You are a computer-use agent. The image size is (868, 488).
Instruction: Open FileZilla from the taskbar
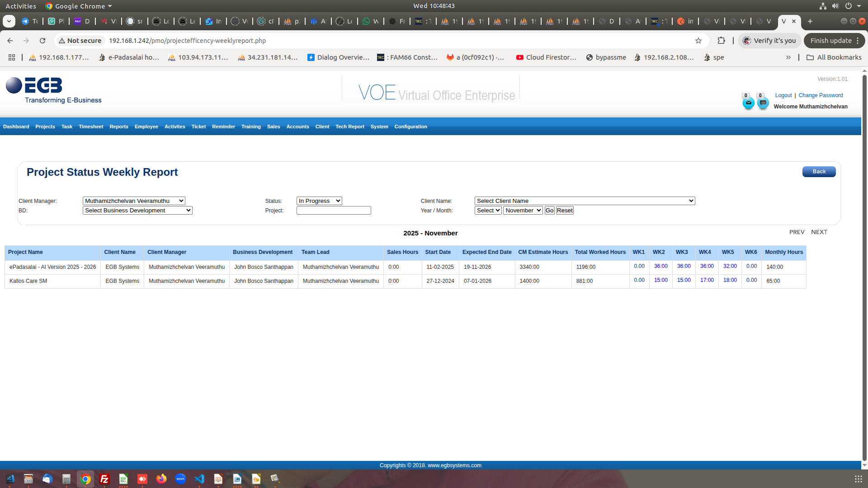click(x=104, y=479)
